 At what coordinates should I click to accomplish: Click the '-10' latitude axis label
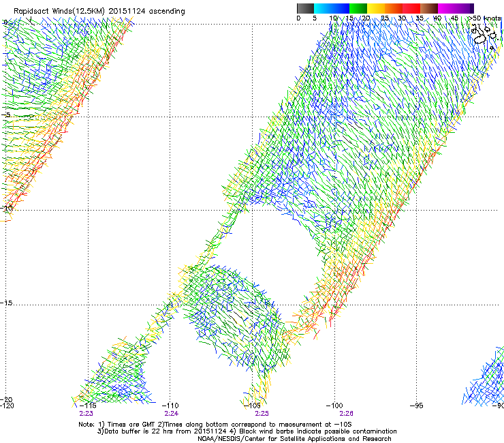click(x=6, y=208)
